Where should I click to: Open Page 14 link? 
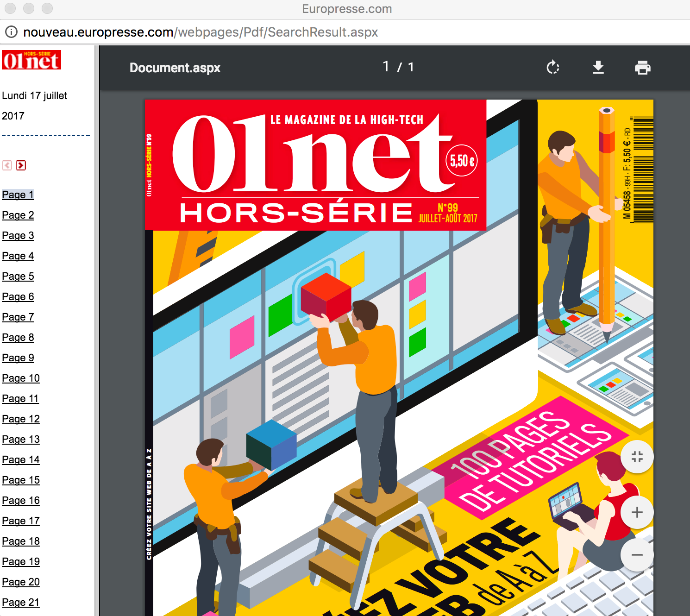[21, 459]
